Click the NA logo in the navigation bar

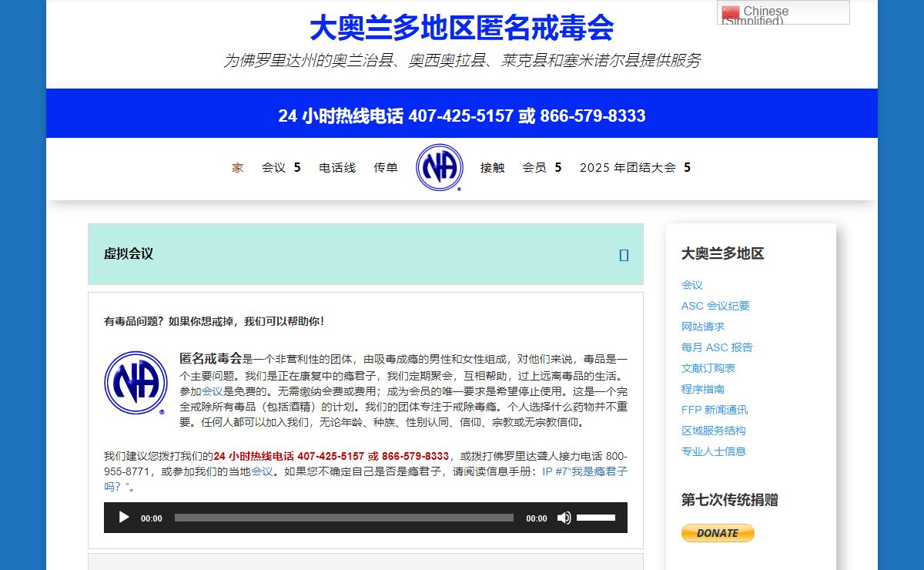[440, 167]
